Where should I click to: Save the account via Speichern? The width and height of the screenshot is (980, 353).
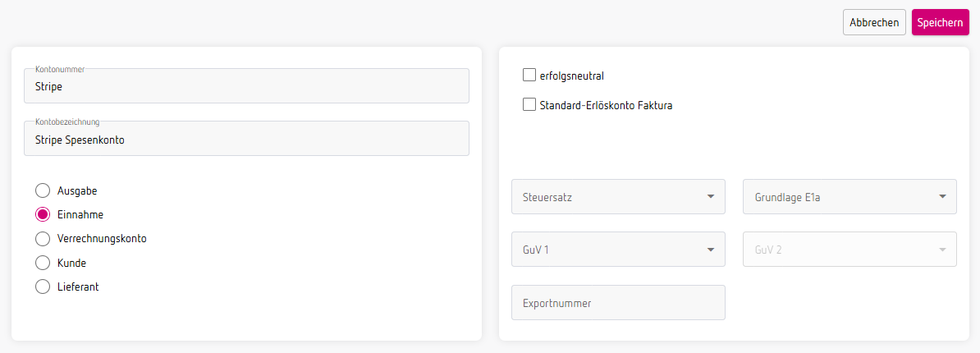point(940,22)
